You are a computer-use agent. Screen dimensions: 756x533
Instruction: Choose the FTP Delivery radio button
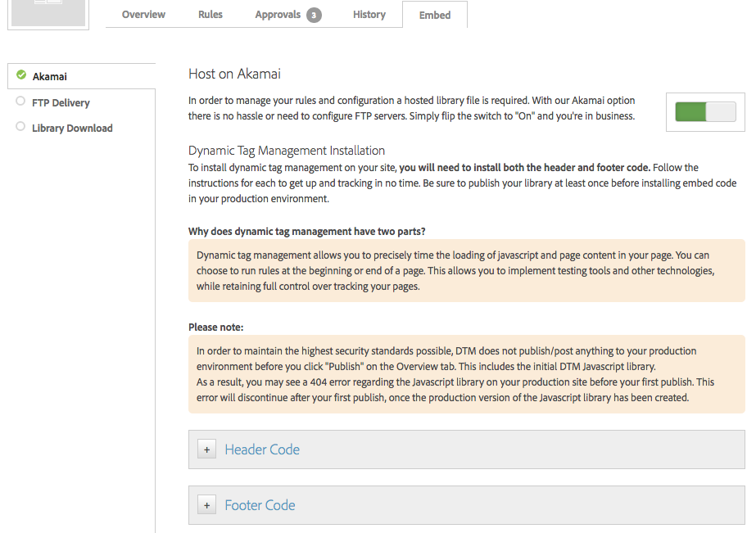point(20,101)
